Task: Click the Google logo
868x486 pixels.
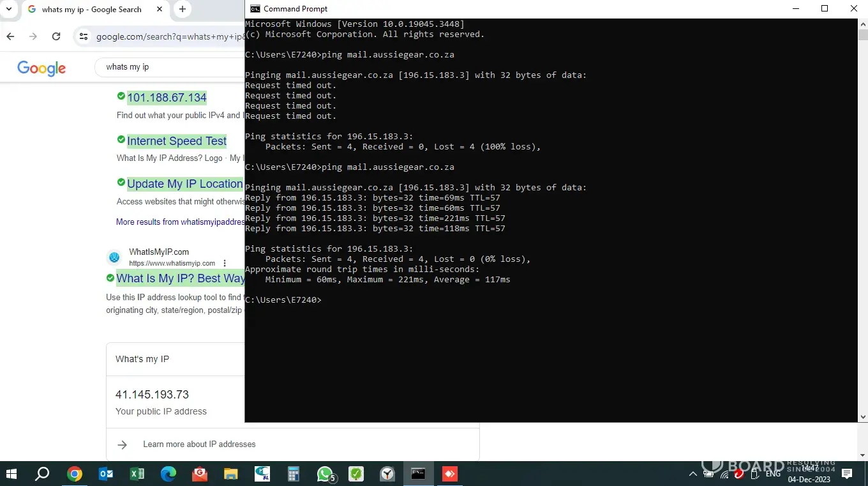Action: [41, 68]
